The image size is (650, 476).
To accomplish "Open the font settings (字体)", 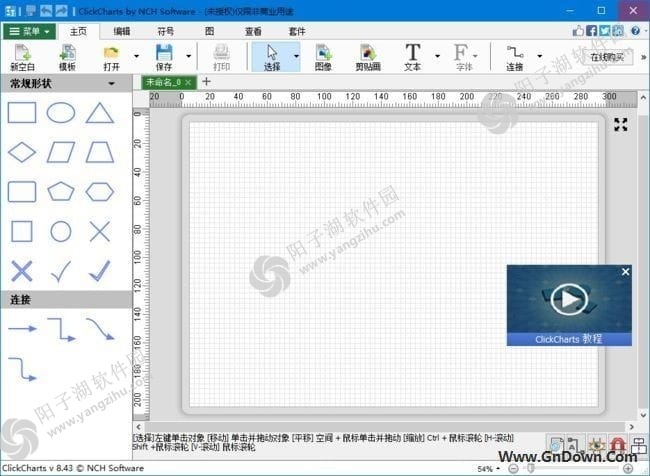I will [463, 57].
